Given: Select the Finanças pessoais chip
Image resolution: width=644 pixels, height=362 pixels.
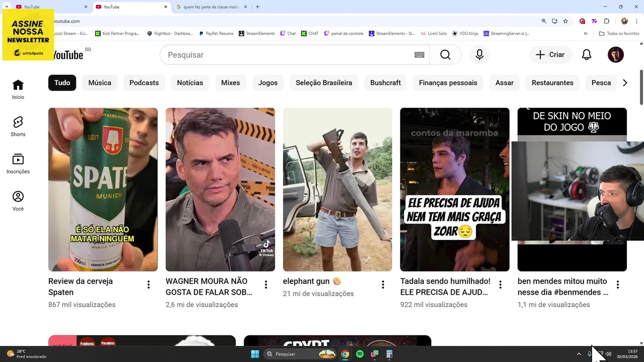Looking at the screenshot, I should point(448,83).
